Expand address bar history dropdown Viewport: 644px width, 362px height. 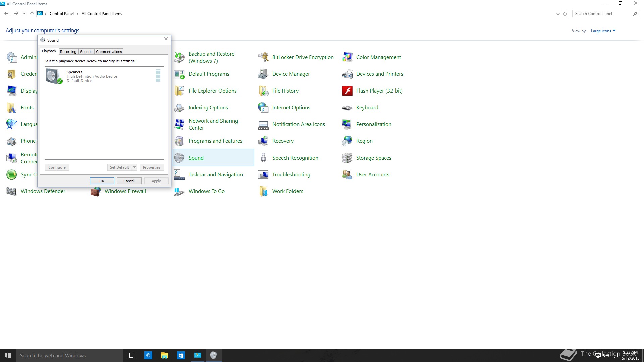click(x=558, y=14)
